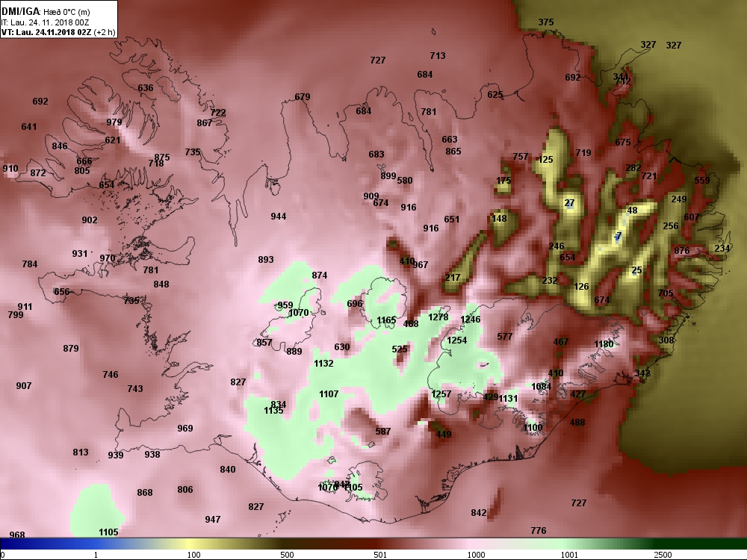Select the 679 value on the north coast

coord(302,97)
